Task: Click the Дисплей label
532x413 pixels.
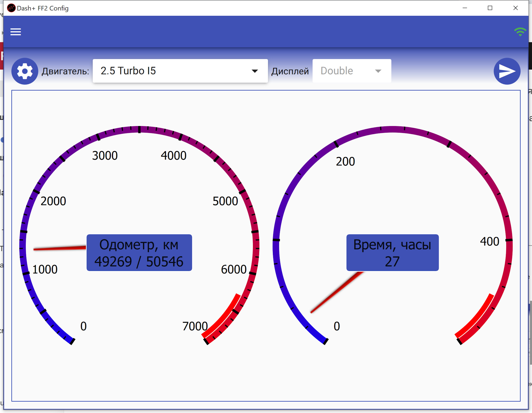Action: point(290,71)
